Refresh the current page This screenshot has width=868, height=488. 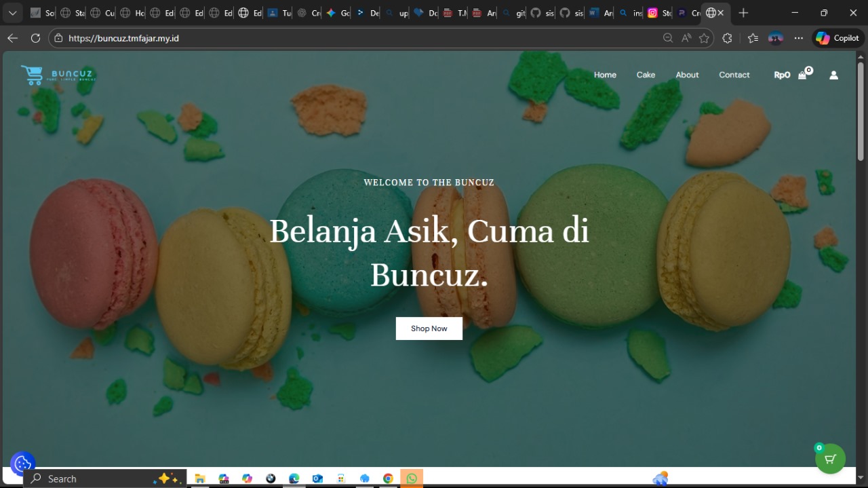pyautogui.click(x=35, y=38)
